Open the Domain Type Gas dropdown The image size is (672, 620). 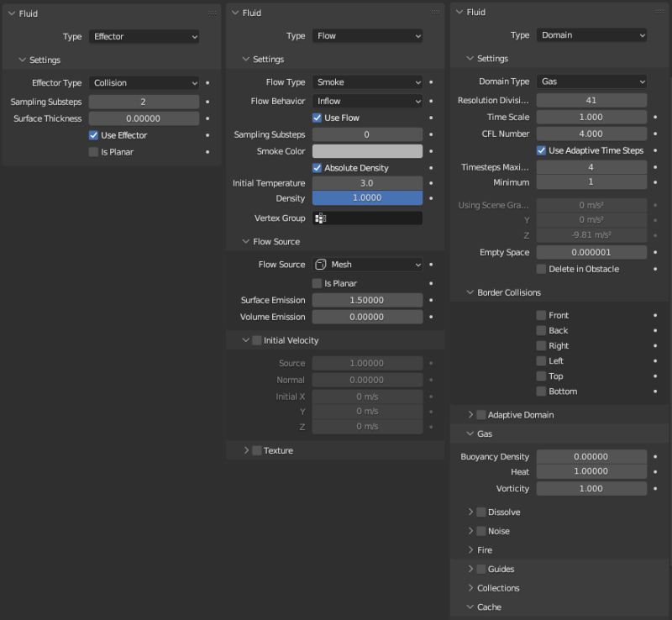click(x=591, y=81)
